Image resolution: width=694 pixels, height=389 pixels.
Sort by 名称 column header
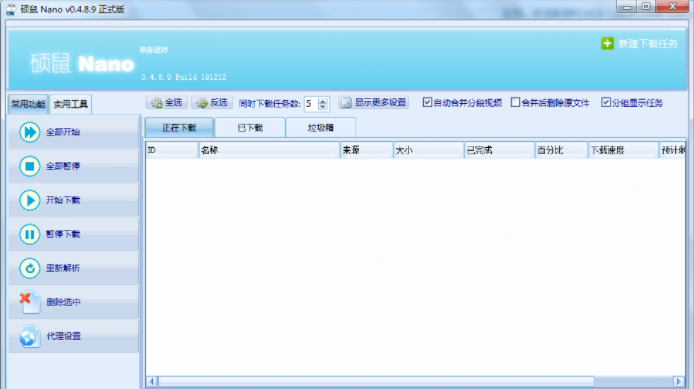pyautogui.click(x=269, y=150)
